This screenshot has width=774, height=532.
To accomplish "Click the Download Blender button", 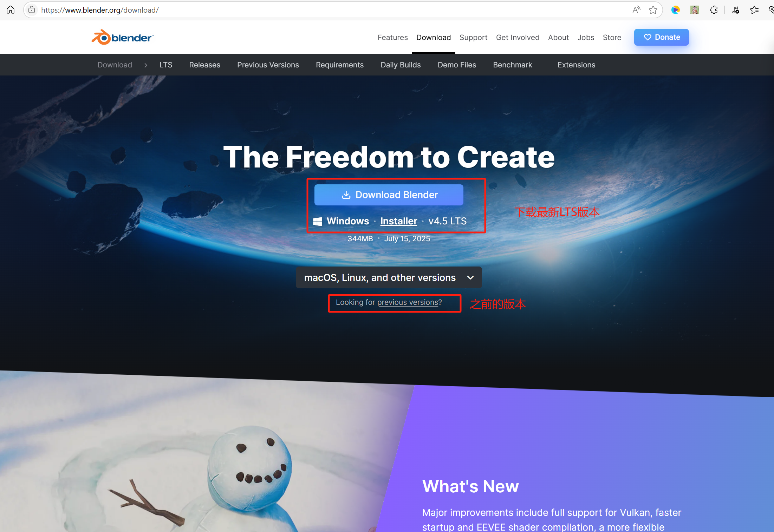I will (389, 195).
